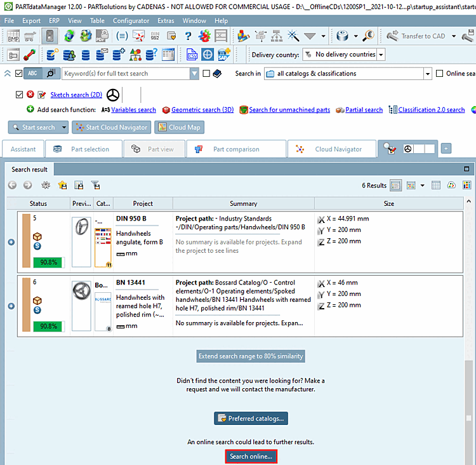Switch to detail list results view

(x=395, y=185)
